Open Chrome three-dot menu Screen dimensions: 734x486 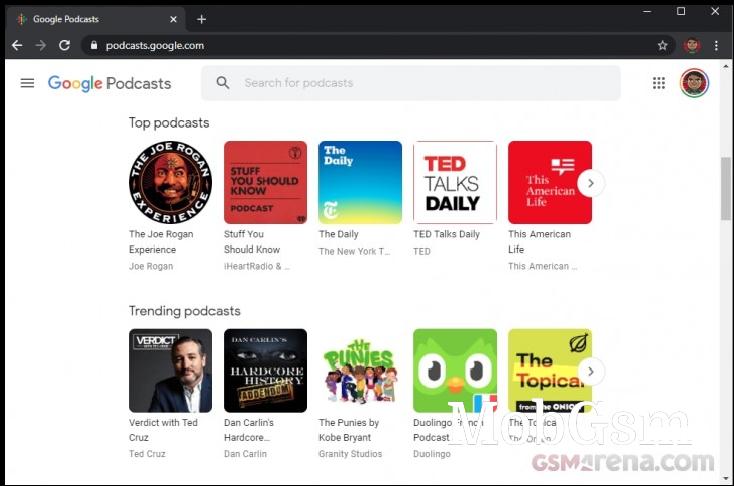[x=716, y=45]
